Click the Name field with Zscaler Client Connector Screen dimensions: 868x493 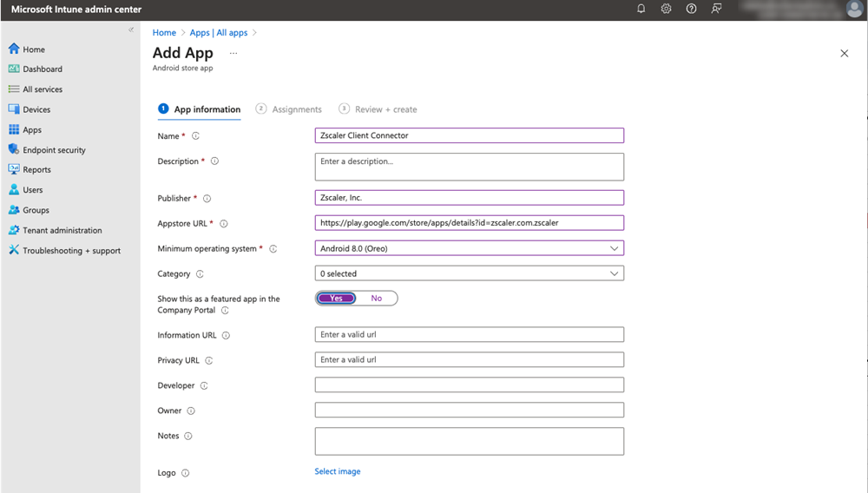point(470,135)
